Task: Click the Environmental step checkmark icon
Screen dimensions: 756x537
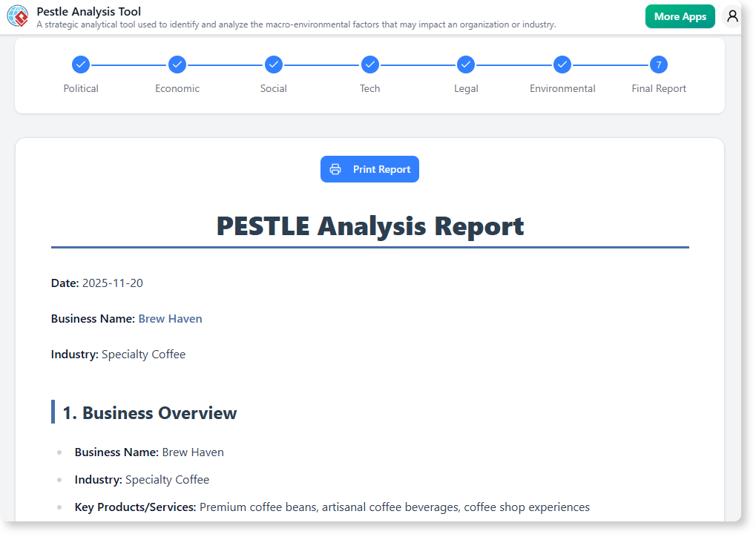Action: pyautogui.click(x=562, y=65)
